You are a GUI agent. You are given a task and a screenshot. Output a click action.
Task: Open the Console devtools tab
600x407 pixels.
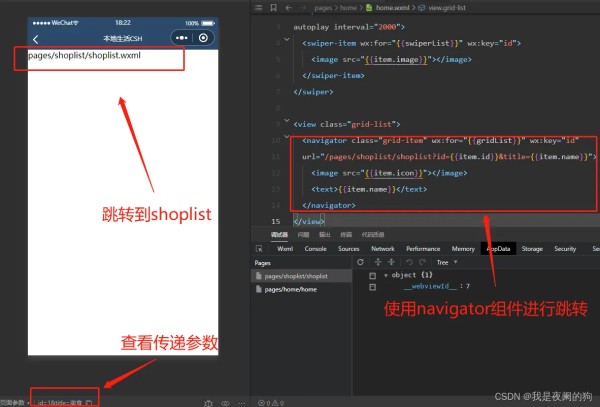(315, 249)
